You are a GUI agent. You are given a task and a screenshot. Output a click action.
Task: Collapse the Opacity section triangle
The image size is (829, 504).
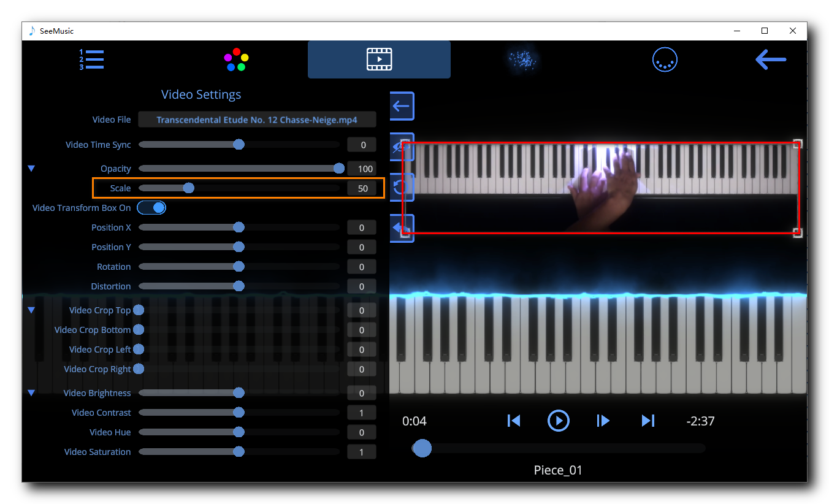(31, 168)
